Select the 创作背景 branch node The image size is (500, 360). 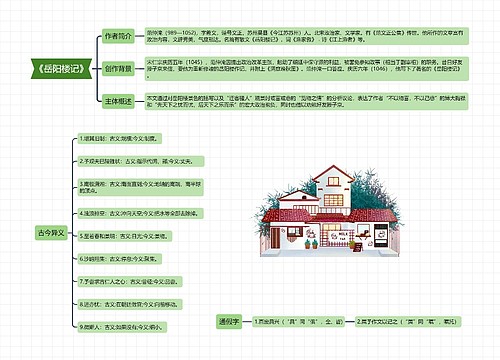(118, 69)
